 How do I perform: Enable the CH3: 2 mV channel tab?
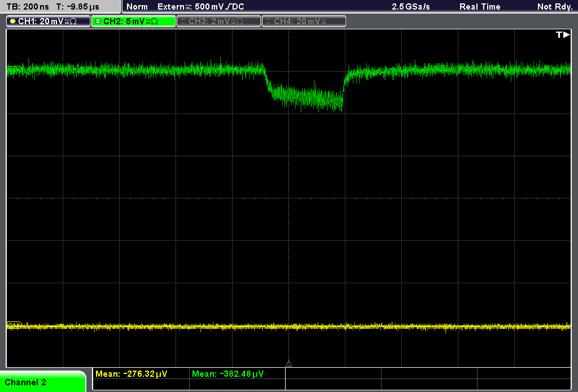218,21
